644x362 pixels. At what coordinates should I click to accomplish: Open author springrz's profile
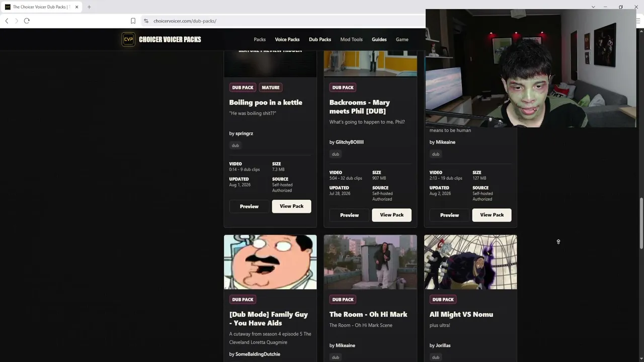pyautogui.click(x=244, y=133)
